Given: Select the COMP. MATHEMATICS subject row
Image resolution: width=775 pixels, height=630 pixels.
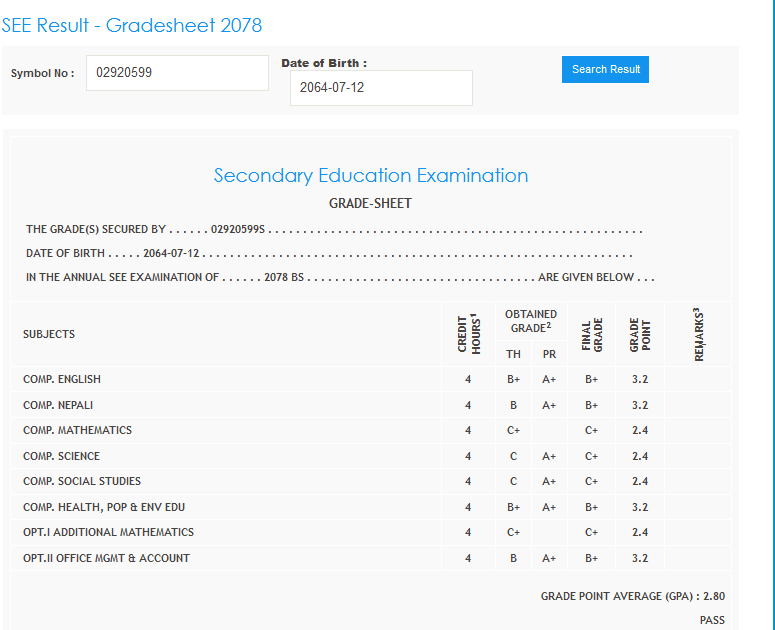Looking at the screenshot, I should tap(78, 430).
